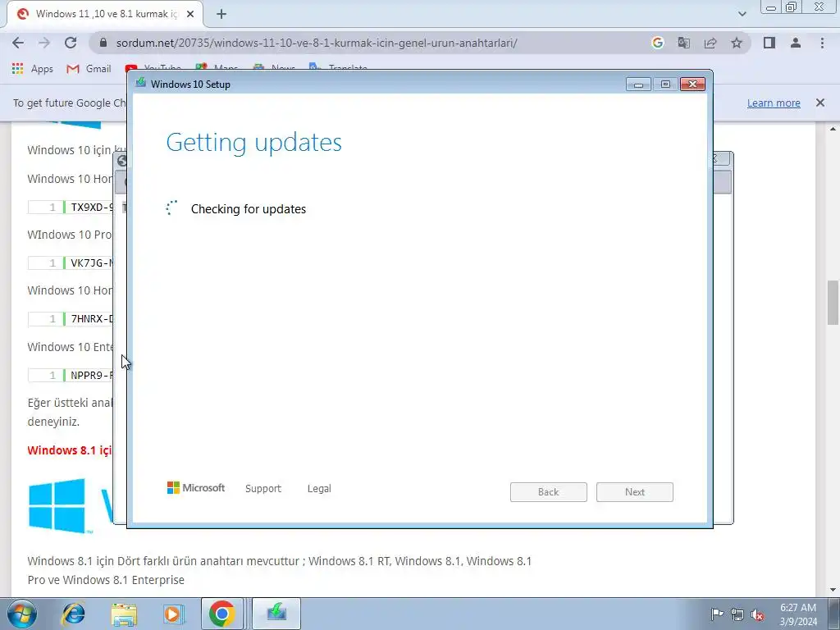The height and width of the screenshot is (630, 840).
Task: Open the translate page icon
Action: click(x=683, y=43)
